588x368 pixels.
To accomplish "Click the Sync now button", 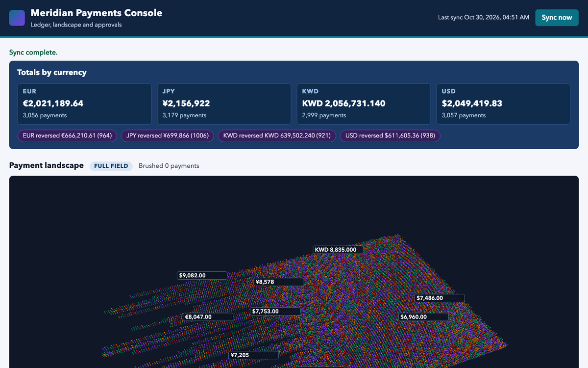I will [557, 18].
